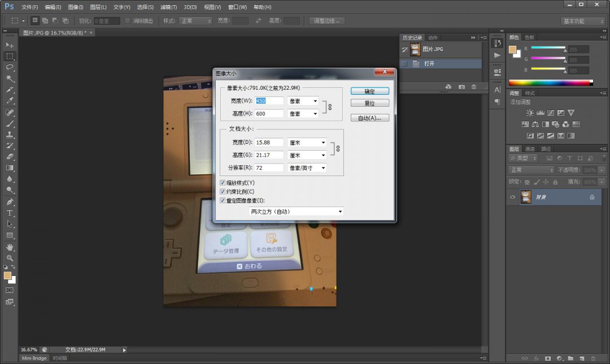The height and width of the screenshot is (364, 610).
Task: Select the Horizontal Type tool
Action: 10,213
